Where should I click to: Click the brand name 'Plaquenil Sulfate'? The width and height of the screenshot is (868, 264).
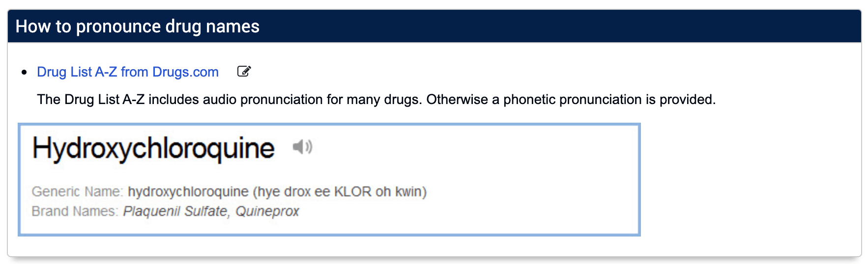pos(175,211)
